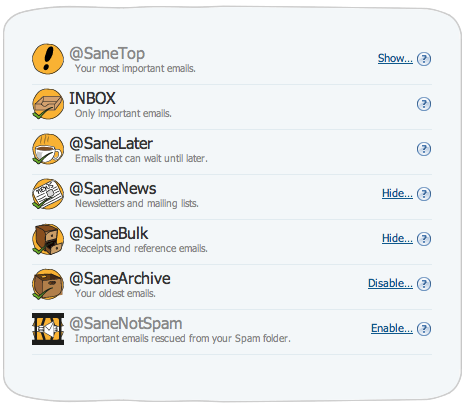The height and width of the screenshot is (410, 467).
Task: Click the @SaneLater folder title
Action: pyautogui.click(x=111, y=144)
